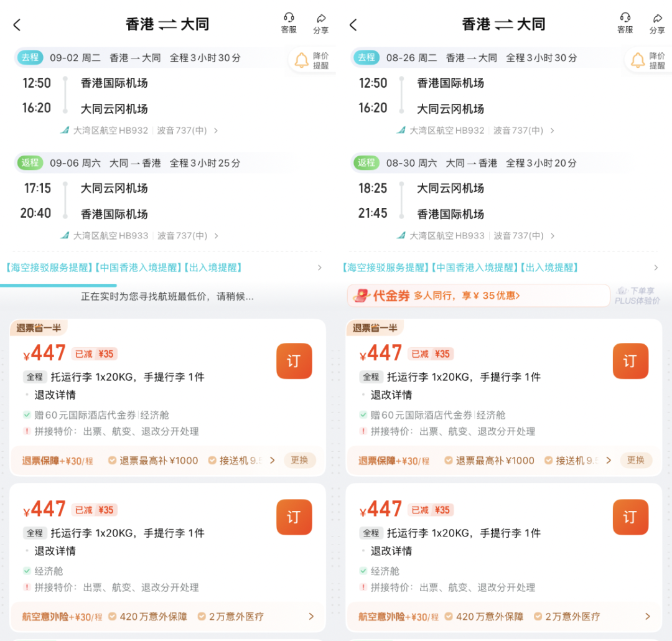Tap the 分享 share icon top right
Image resolution: width=672 pixels, height=641 pixels.
coord(320,24)
